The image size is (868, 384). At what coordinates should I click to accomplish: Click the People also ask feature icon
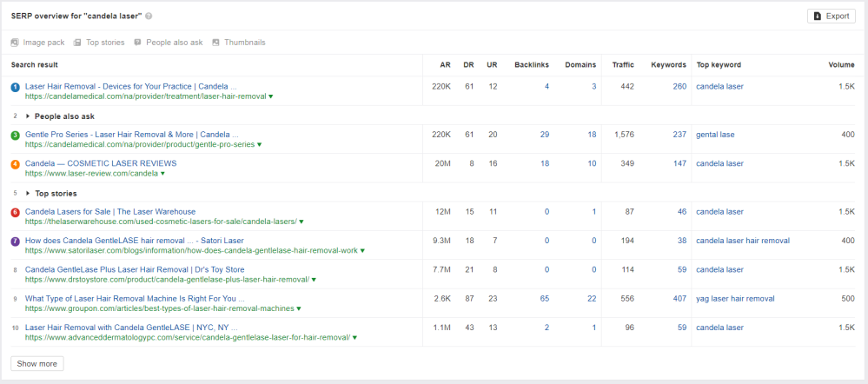[x=137, y=43]
